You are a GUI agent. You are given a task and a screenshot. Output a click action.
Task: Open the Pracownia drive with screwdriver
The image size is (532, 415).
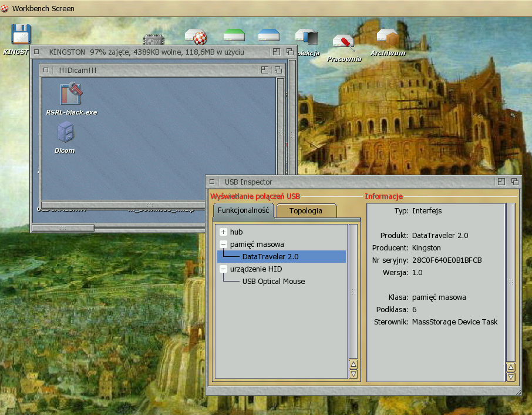pyautogui.click(x=344, y=43)
